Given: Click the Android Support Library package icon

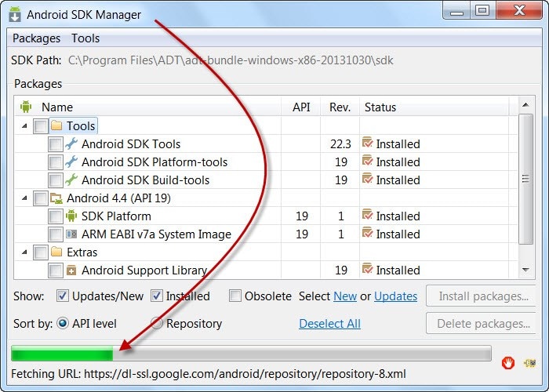Looking at the screenshot, I should coord(71,270).
